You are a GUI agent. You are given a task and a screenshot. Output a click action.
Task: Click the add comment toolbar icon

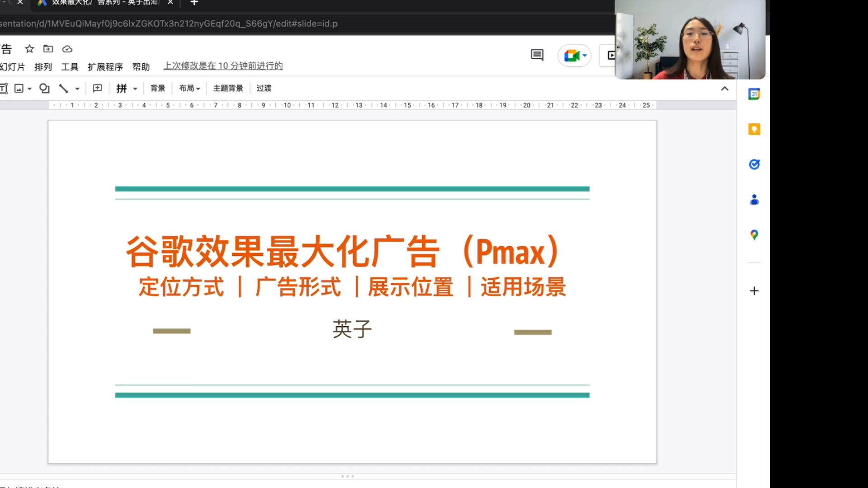tap(97, 89)
